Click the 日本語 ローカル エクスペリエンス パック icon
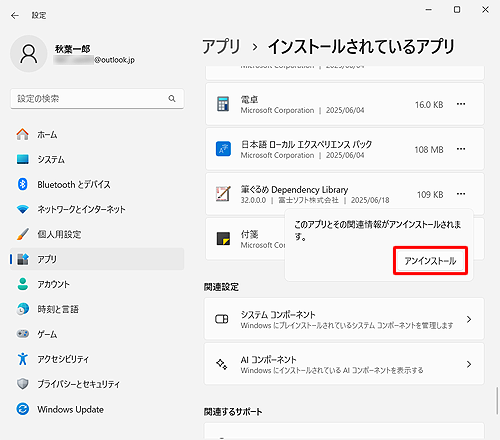This screenshot has width=500, height=440. (x=223, y=149)
